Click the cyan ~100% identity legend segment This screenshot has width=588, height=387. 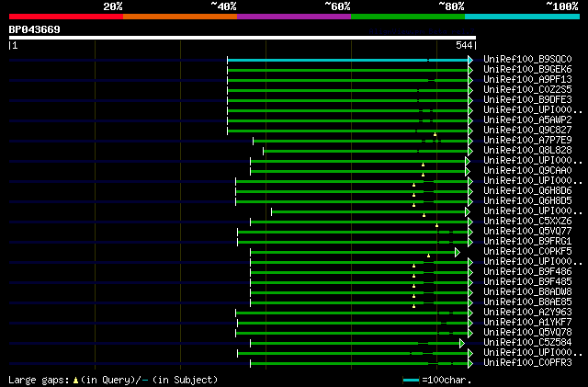click(523, 17)
